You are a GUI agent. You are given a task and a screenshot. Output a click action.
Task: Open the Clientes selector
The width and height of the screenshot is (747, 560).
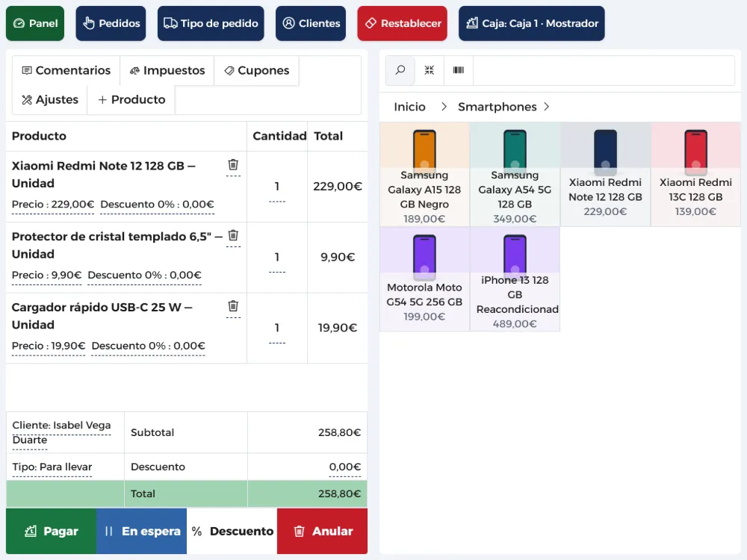pos(311,23)
